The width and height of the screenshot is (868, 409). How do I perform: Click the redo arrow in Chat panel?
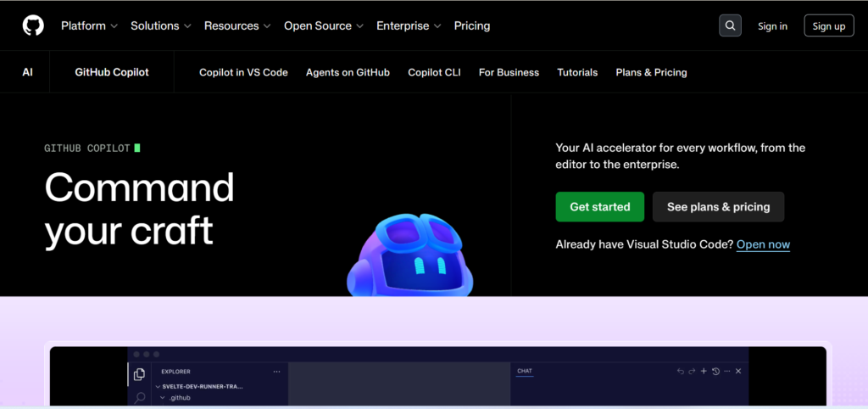tap(692, 371)
